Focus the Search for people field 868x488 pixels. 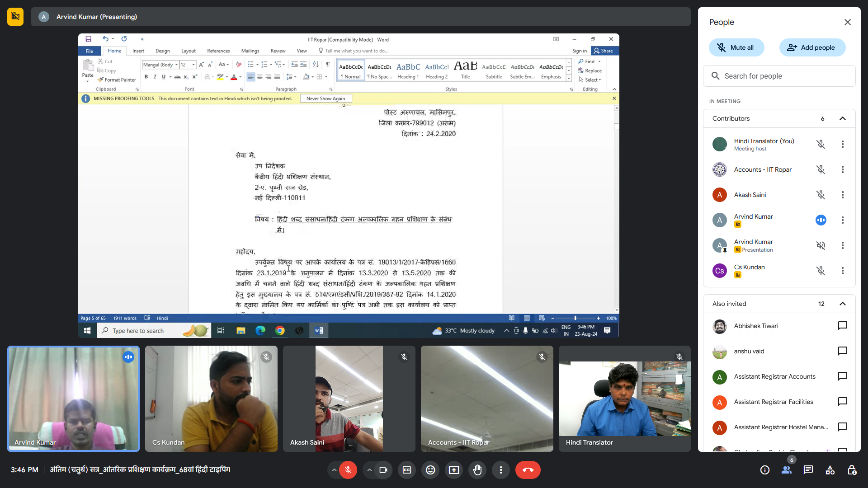779,76
